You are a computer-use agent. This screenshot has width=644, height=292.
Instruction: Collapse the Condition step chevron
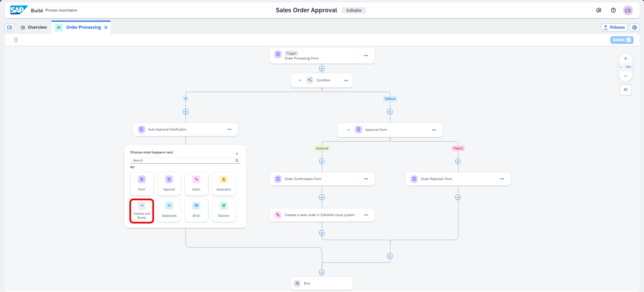click(x=300, y=80)
